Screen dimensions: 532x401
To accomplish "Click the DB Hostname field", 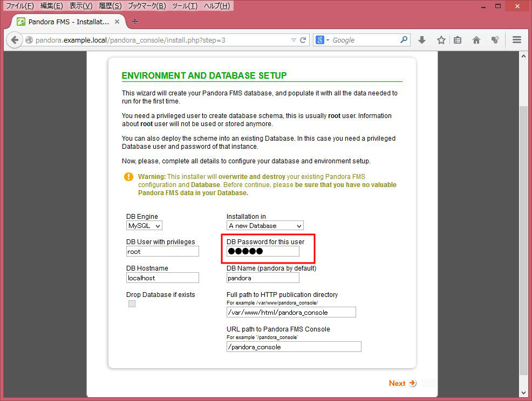I will (x=162, y=278).
